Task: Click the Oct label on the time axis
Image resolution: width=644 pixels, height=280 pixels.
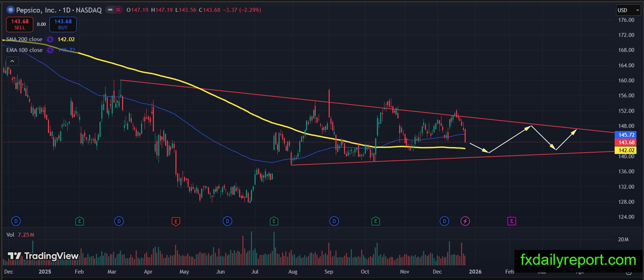Action: [365, 272]
